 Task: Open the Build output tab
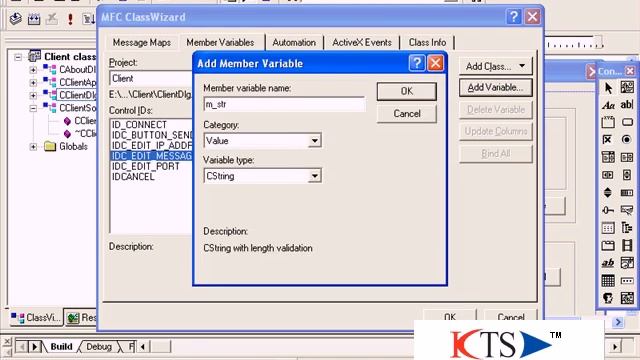point(61,347)
